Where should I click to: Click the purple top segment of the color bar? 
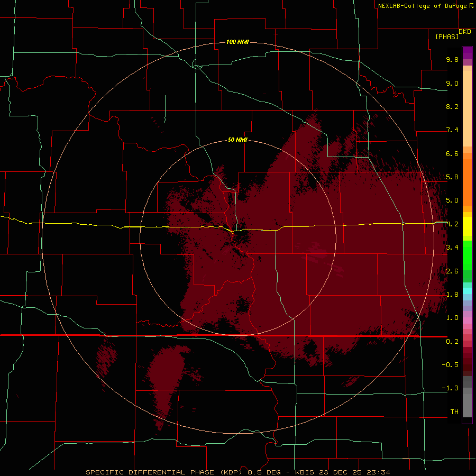pos(467,53)
